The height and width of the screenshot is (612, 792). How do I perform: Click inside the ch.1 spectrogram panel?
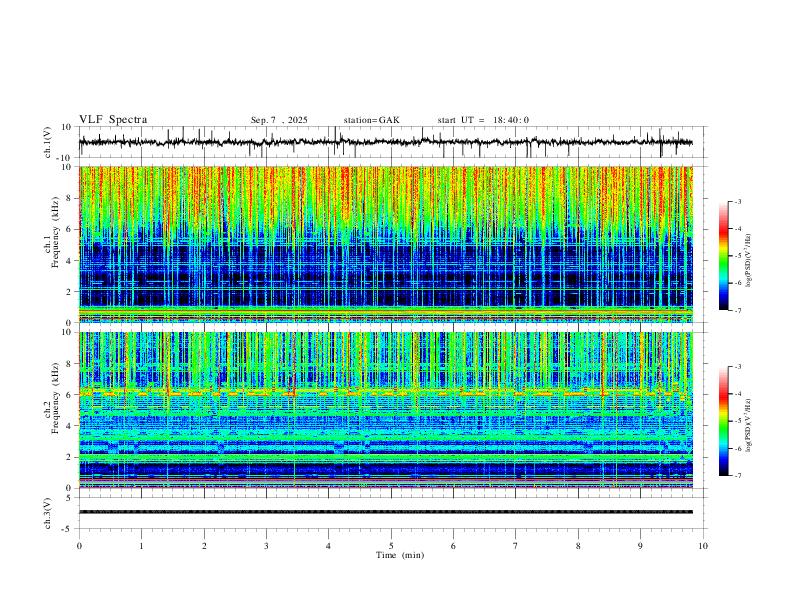click(386, 244)
